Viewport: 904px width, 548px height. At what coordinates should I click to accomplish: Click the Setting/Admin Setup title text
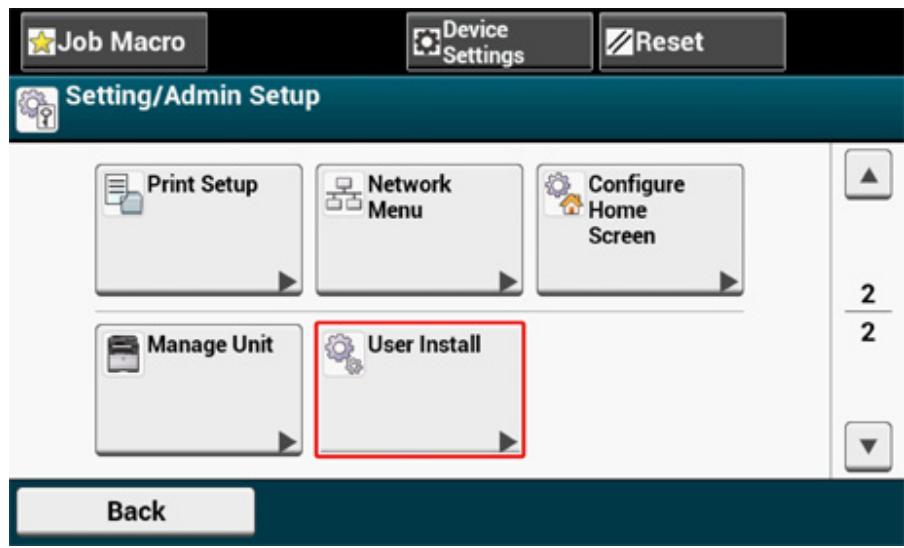(x=192, y=96)
